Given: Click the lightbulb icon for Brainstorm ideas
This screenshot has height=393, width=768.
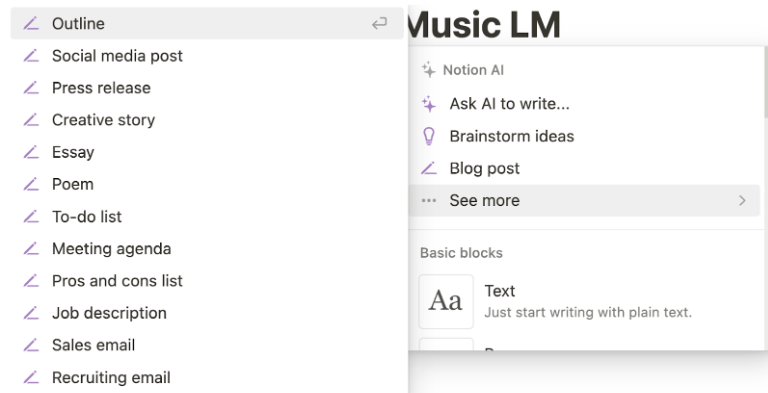Looking at the screenshot, I should pos(429,136).
